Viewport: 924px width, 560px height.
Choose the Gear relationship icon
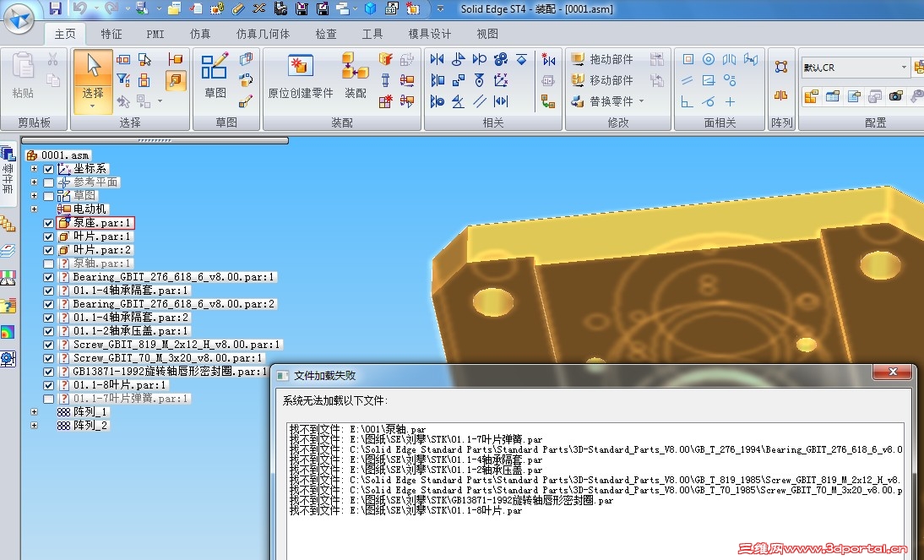[x=500, y=59]
